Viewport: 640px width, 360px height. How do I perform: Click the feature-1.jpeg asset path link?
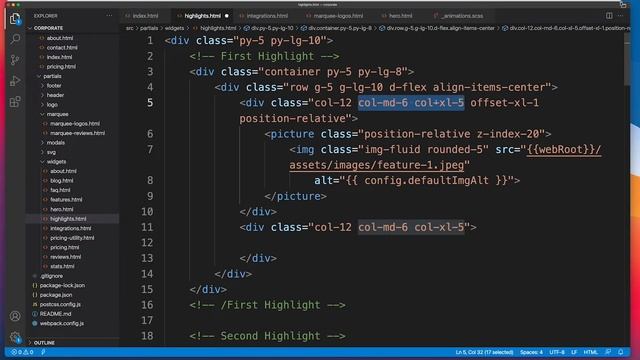pyautogui.click(x=377, y=165)
